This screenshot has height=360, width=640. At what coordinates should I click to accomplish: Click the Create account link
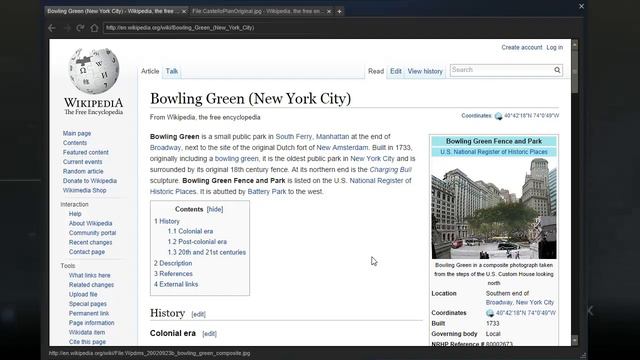coord(522,47)
